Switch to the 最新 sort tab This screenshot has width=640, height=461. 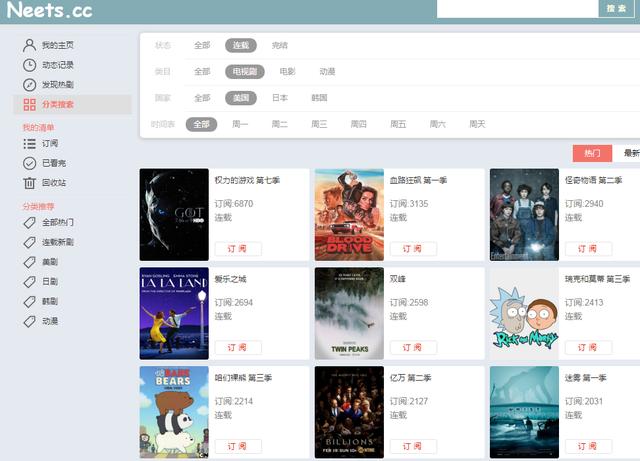pyautogui.click(x=628, y=153)
